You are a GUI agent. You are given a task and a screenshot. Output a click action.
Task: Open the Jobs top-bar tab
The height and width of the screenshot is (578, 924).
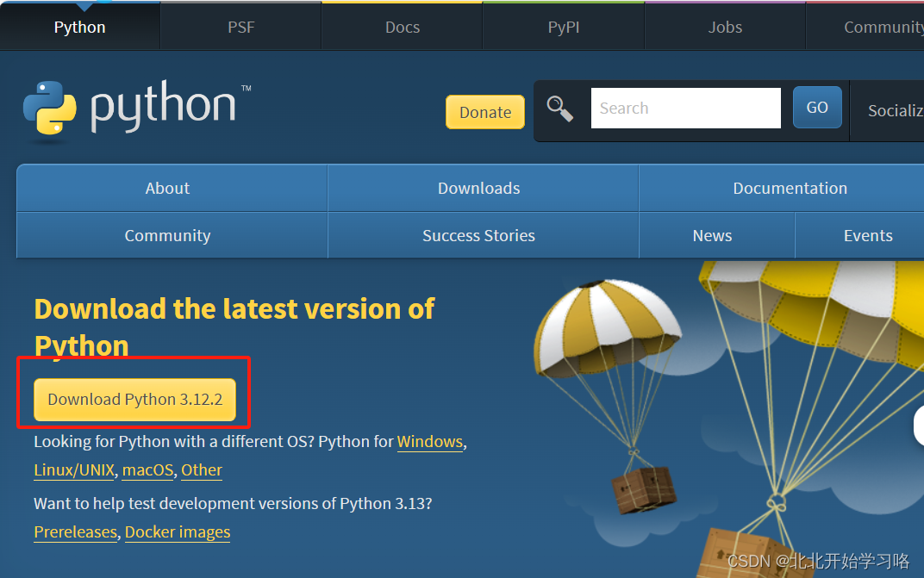click(x=725, y=27)
